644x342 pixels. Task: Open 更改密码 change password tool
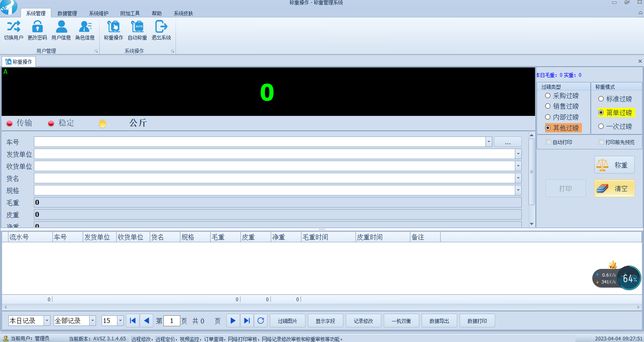pos(37,27)
